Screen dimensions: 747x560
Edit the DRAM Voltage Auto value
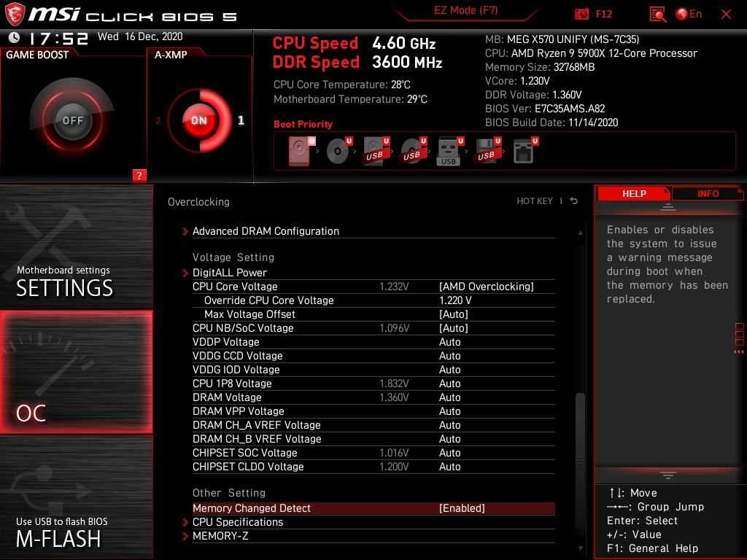[x=449, y=397]
